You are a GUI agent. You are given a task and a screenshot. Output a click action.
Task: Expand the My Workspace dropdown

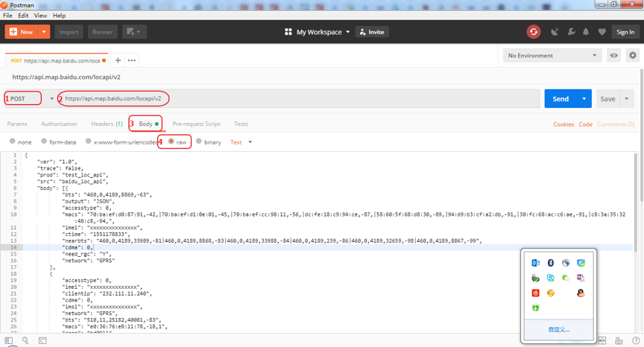point(348,32)
